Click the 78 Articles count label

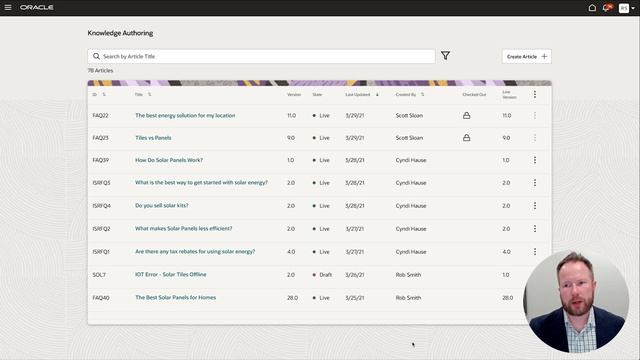(x=100, y=70)
